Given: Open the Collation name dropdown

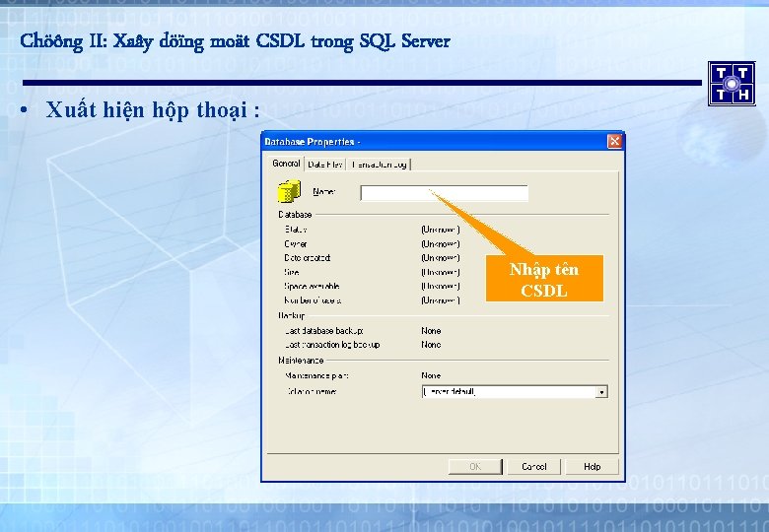Looking at the screenshot, I should pyautogui.click(x=515, y=392).
